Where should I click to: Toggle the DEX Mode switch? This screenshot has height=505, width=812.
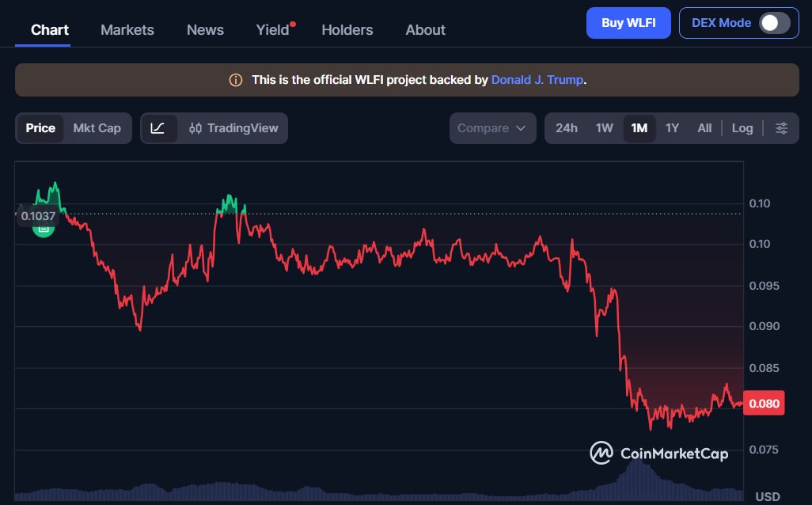(x=774, y=23)
